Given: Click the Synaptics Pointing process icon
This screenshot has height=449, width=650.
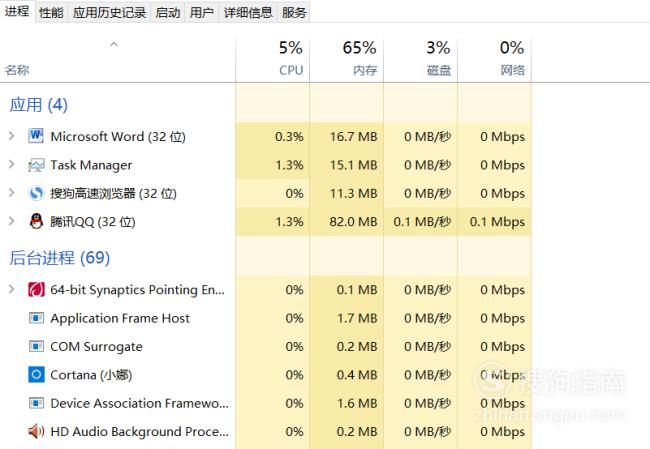Looking at the screenshot, I should [x=36, y=290].
